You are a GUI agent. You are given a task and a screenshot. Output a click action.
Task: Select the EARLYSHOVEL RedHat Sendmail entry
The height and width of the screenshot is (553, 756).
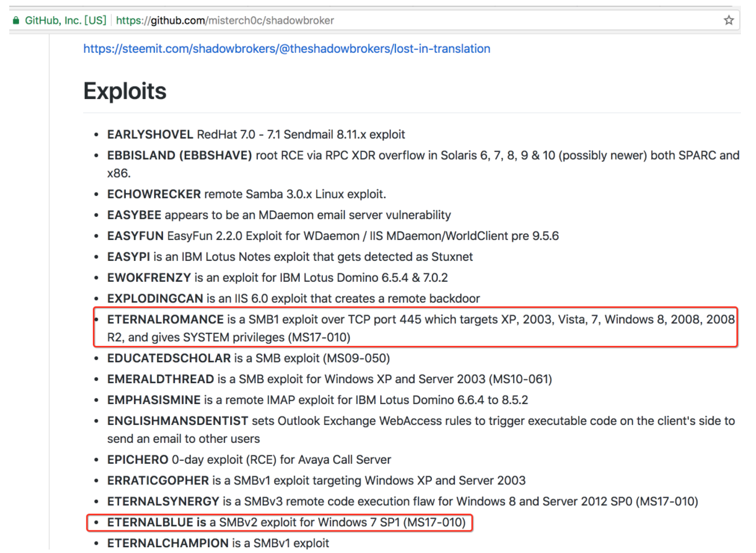pyautogui.click(x=256, y=134)
